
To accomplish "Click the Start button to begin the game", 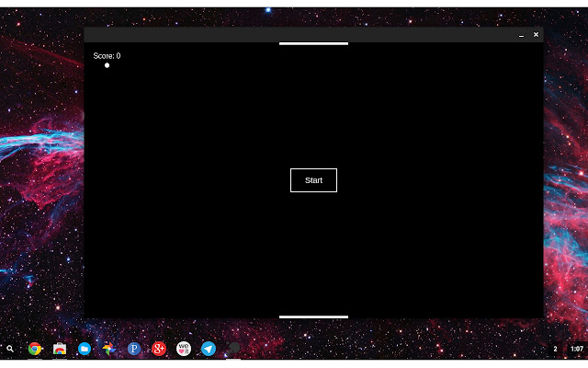I will [x=313, y=180].
